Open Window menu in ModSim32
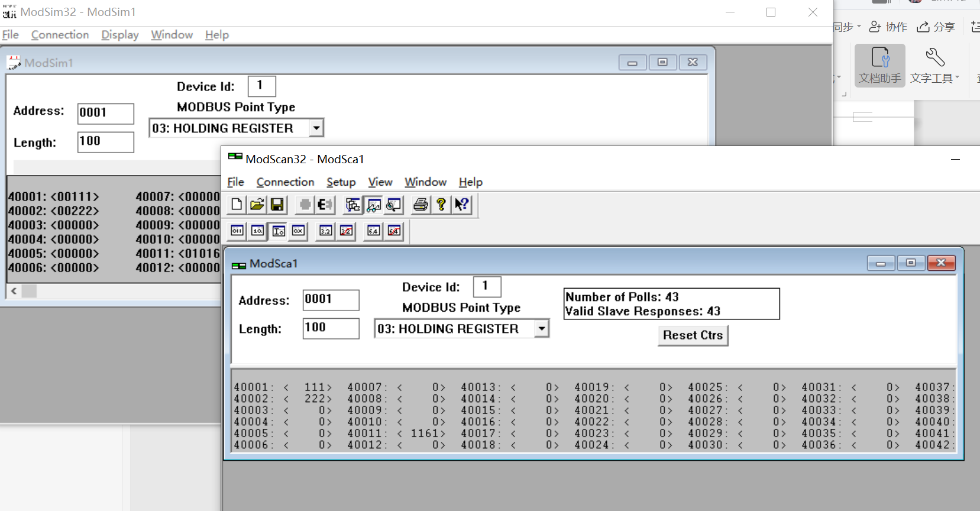Image resolution: width=980 pixels, height=511 pixels. tap(172, 35)
